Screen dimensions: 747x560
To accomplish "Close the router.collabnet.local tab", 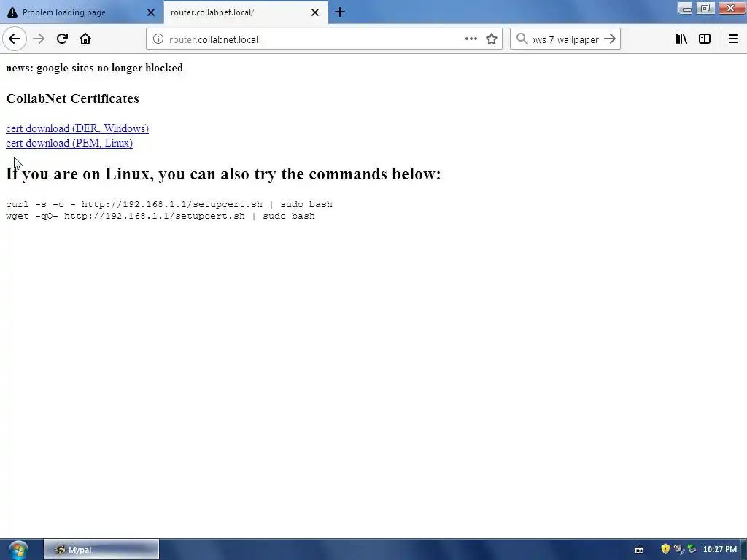I will (x=315, y=12).
